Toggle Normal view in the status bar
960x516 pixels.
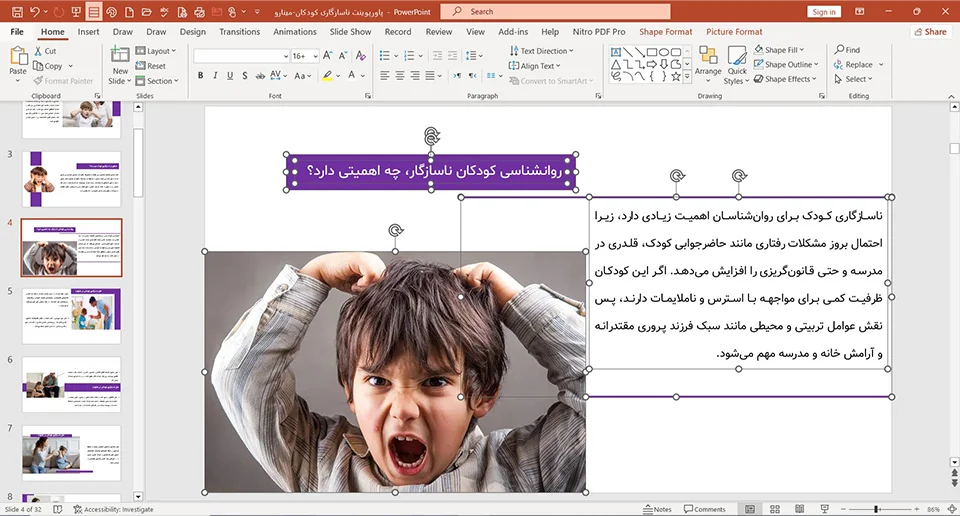(750, 509)
